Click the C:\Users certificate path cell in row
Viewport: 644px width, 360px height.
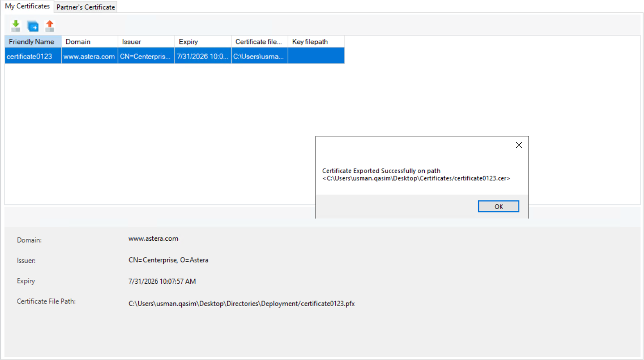coord(259,57)
